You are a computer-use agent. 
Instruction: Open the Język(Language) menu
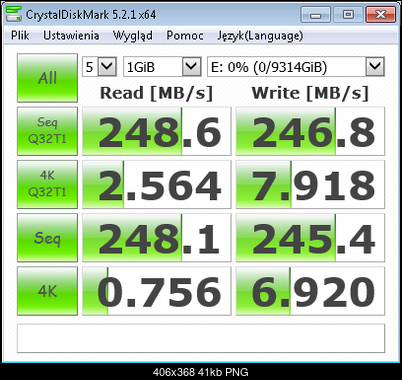(x=260, y=36)
